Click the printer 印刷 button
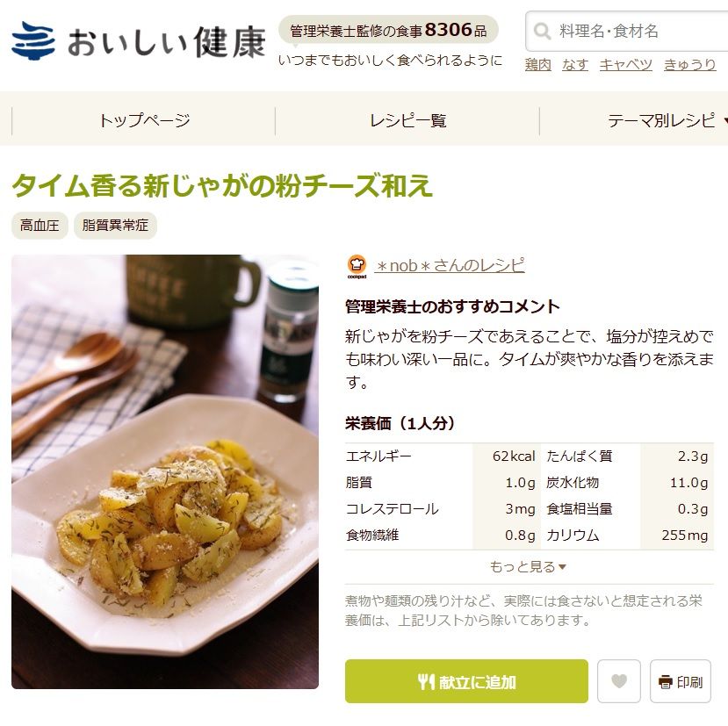Image resolution: width=728 pixels, height=726 pixels. 681,681
